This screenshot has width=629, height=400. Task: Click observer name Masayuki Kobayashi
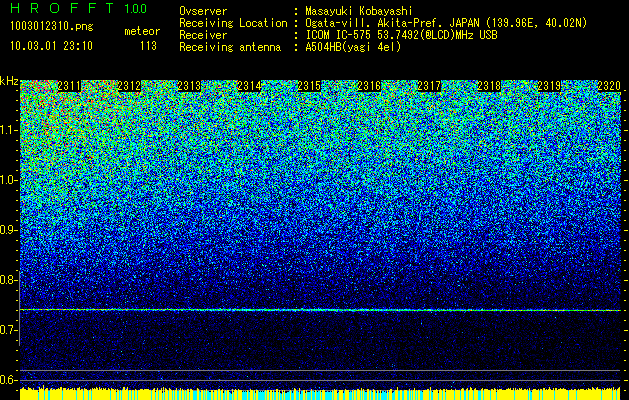tap(358, 11)
